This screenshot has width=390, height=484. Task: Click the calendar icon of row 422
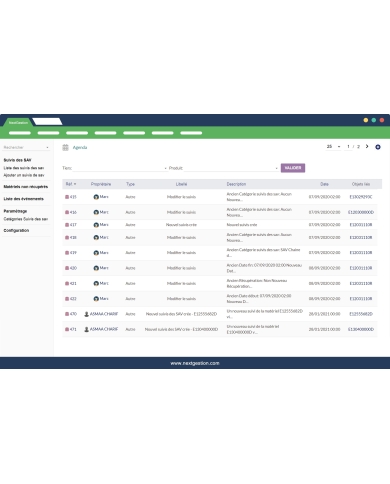(x=67, y=299)
